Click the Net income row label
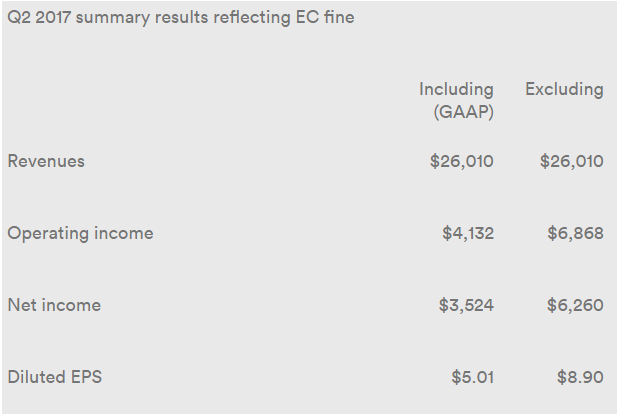This screenshot has height=414, width=617. pyautogui.click(x=54, y=305)
